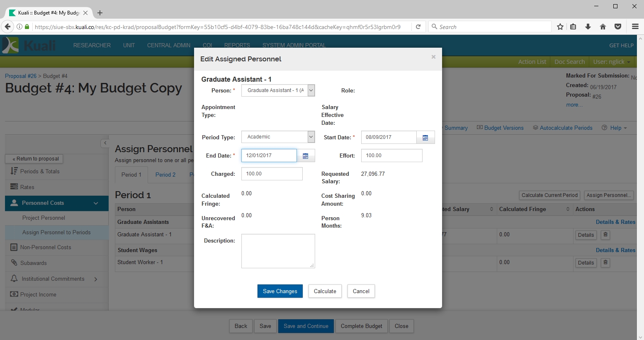Screen dimensions: 644x340
Task: Click the bookmark star icon
Action: (x=560, y=27)
